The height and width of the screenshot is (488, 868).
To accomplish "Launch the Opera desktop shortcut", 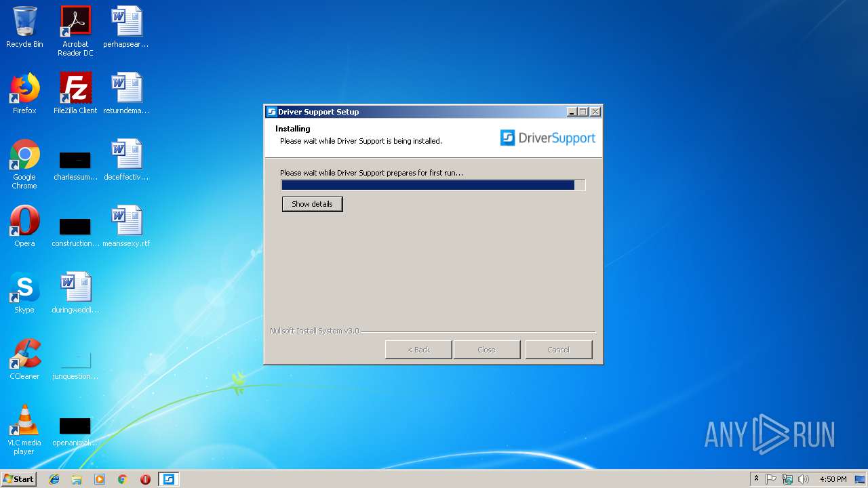I will [24, 226].
